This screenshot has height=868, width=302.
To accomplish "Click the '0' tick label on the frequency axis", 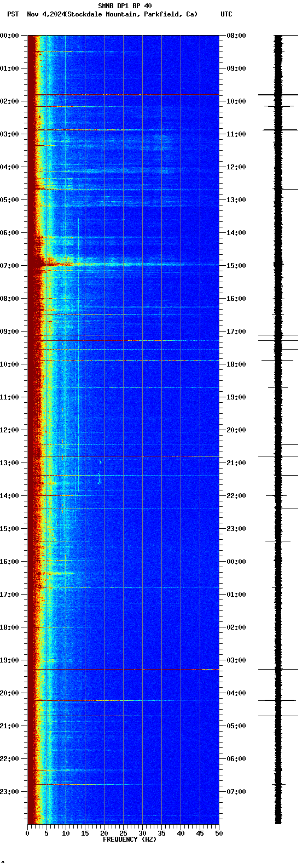I will pyautogui.click(x=27, y=833).
